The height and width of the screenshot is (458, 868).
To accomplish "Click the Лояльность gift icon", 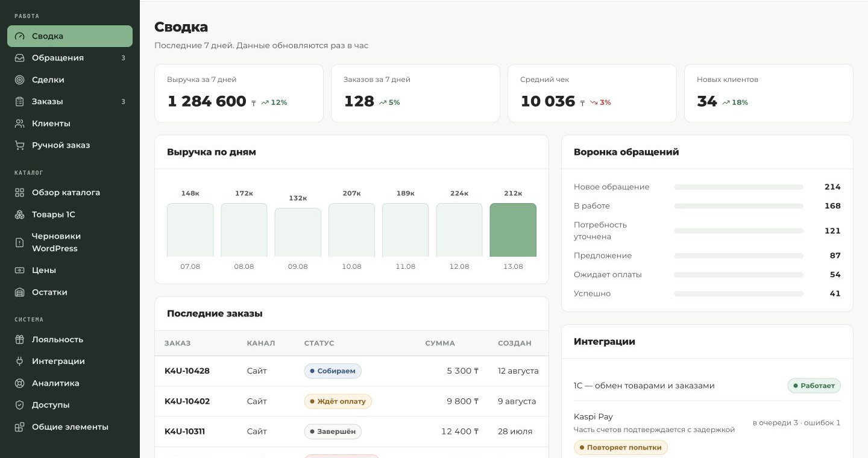I will click(x=20, y=340).
